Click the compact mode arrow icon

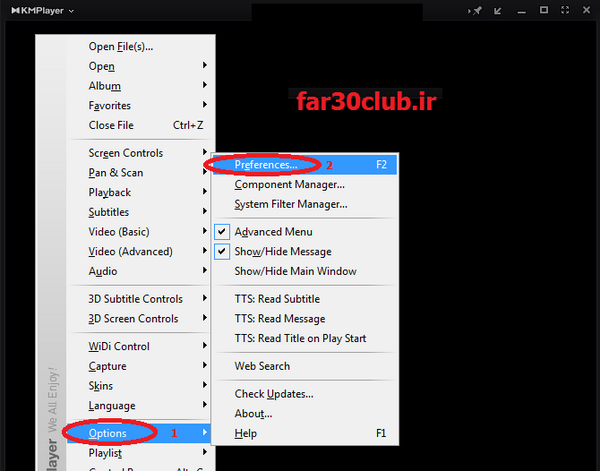pos(497,11)
